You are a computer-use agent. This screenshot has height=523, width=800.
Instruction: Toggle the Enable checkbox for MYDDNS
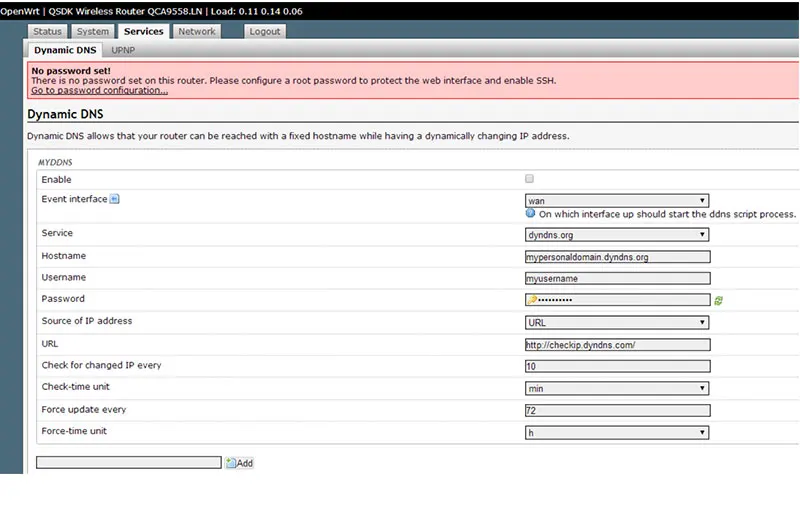529,179
